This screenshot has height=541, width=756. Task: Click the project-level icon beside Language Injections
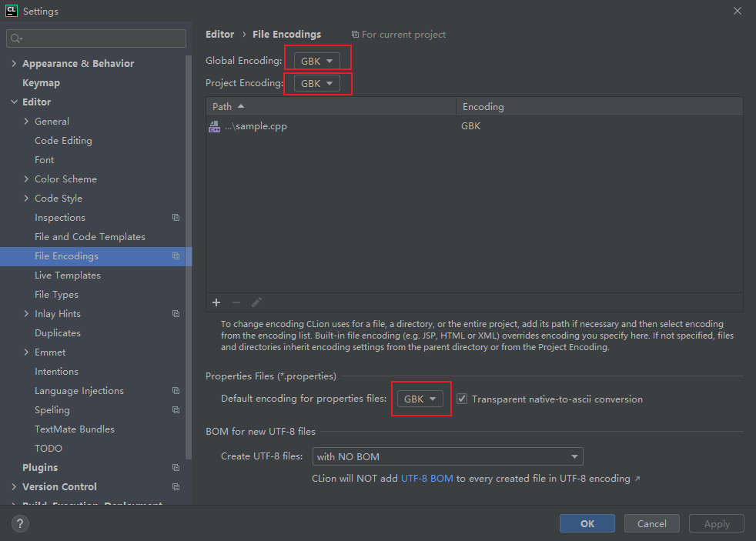pos(176,391)
